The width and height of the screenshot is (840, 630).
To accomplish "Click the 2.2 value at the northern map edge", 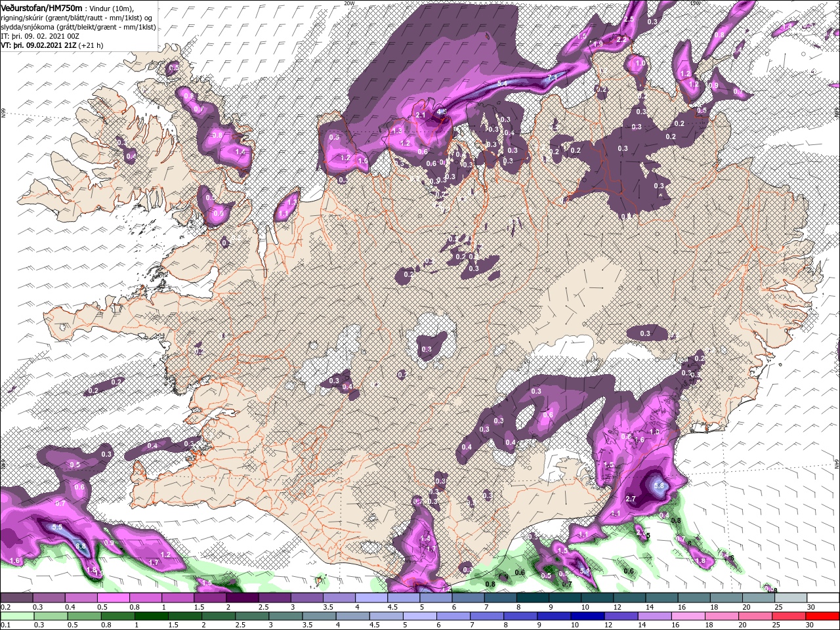I will pos(621,39).
